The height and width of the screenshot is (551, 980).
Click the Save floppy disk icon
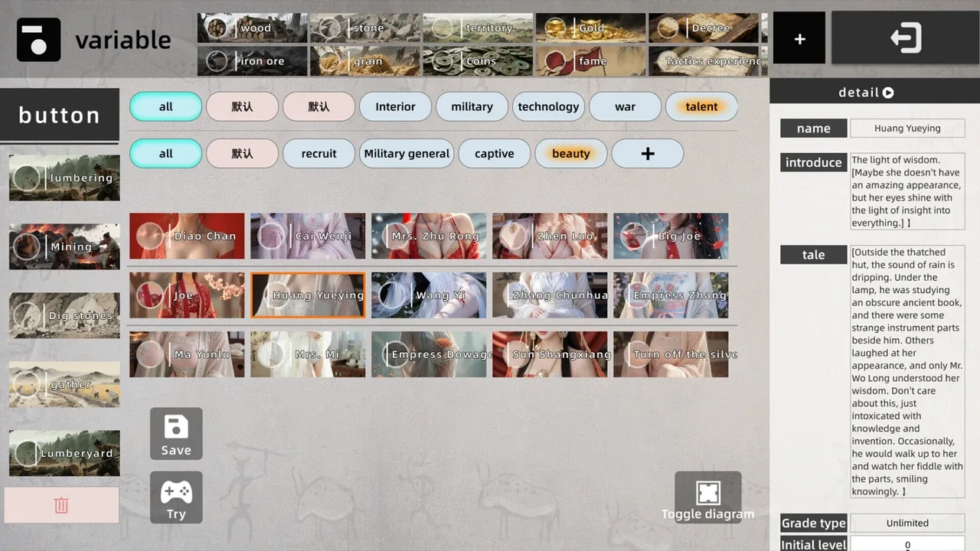coord(176,427)
